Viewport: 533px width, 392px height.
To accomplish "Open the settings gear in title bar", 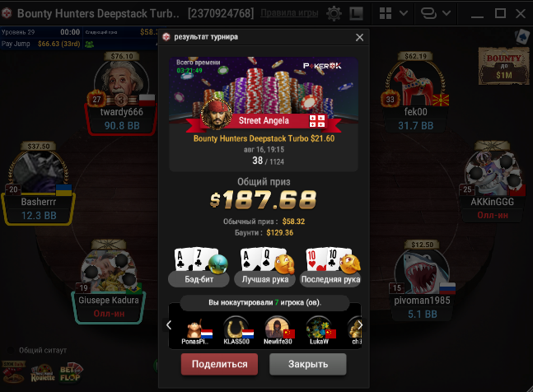I will (x=334, y=13).
